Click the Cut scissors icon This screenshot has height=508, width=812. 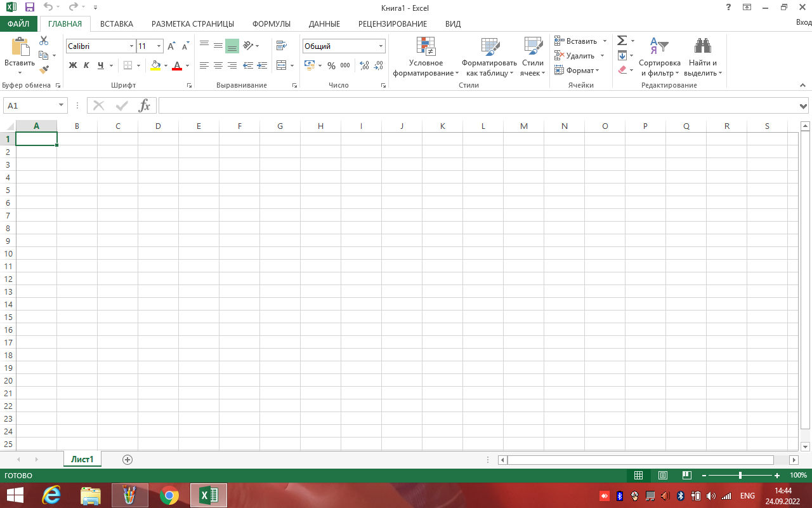pyautogui.click(x=44, y=41)
